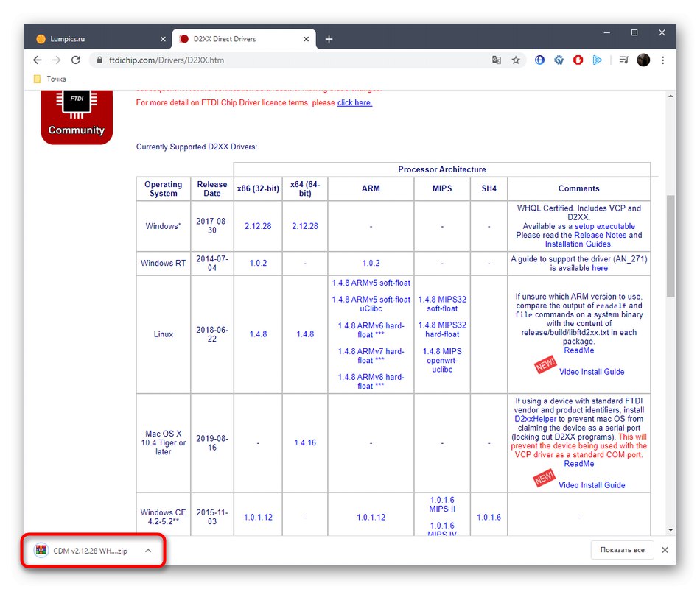Download Linux x86 driver 1.4.8
This screenshot has width=700, height=589.
[258, 334]
